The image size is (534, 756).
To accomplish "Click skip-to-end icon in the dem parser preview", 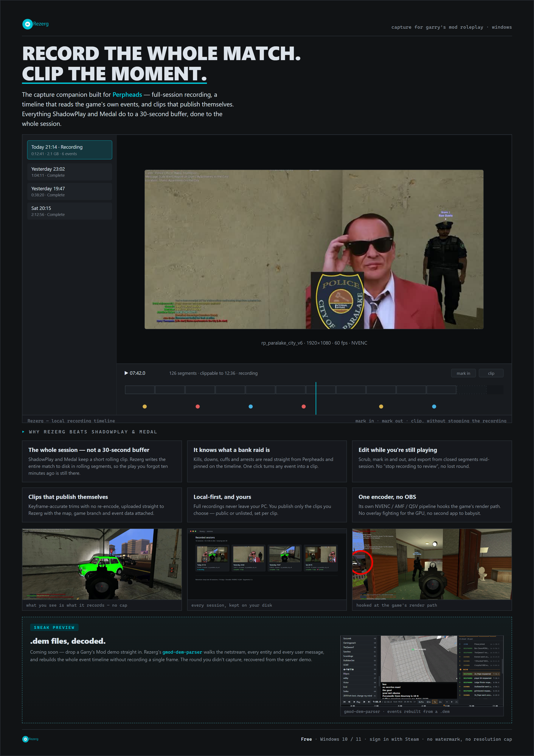I will tap(369, 702).
